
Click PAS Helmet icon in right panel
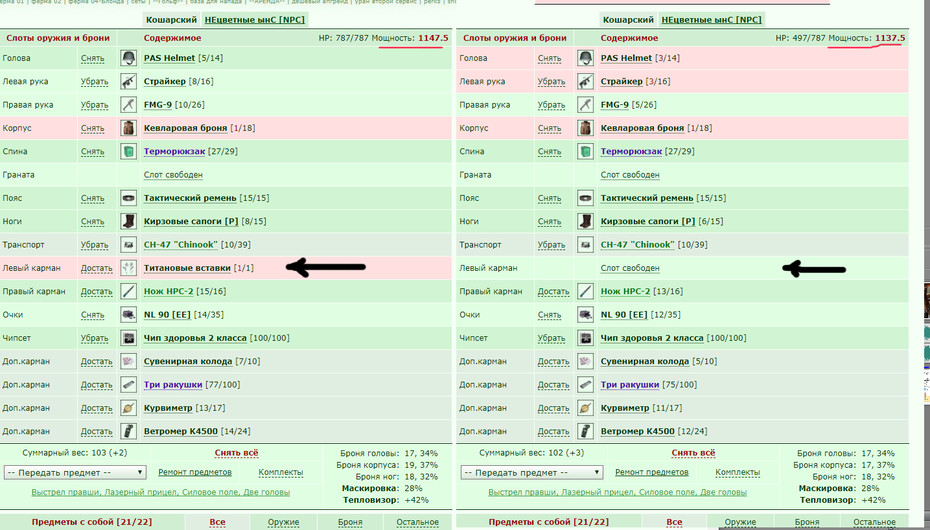pos(585,58)
